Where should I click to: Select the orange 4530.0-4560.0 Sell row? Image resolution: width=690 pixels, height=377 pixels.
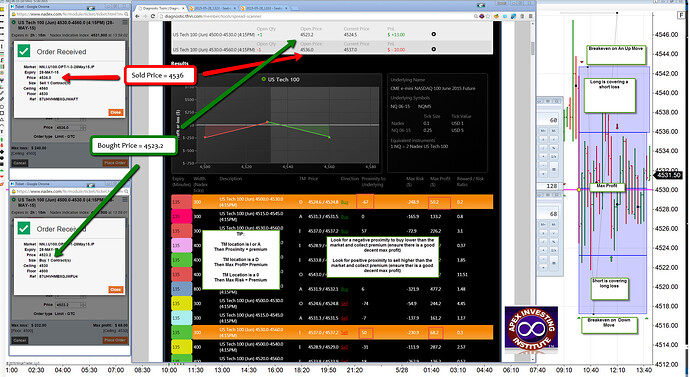click(332, 332)
